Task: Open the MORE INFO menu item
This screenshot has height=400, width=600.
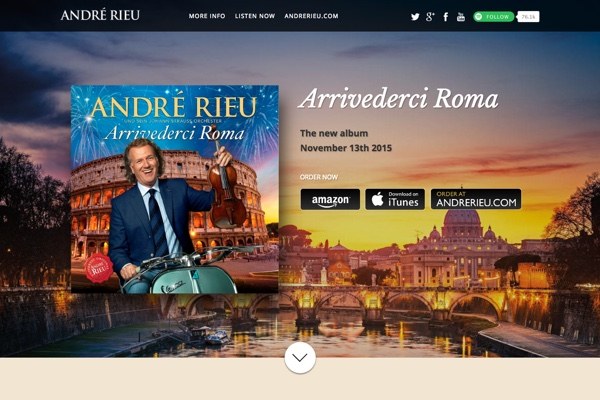Action: point(207,16)
